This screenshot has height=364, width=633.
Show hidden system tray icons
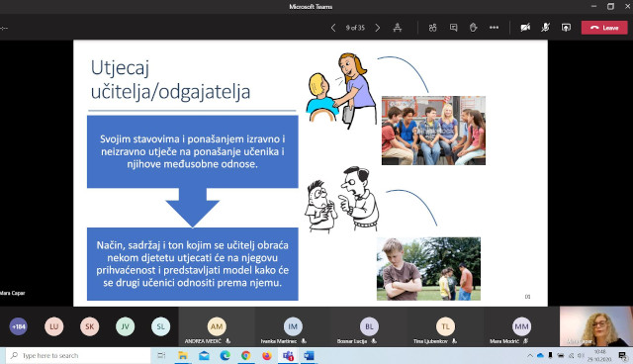point(530,355)
